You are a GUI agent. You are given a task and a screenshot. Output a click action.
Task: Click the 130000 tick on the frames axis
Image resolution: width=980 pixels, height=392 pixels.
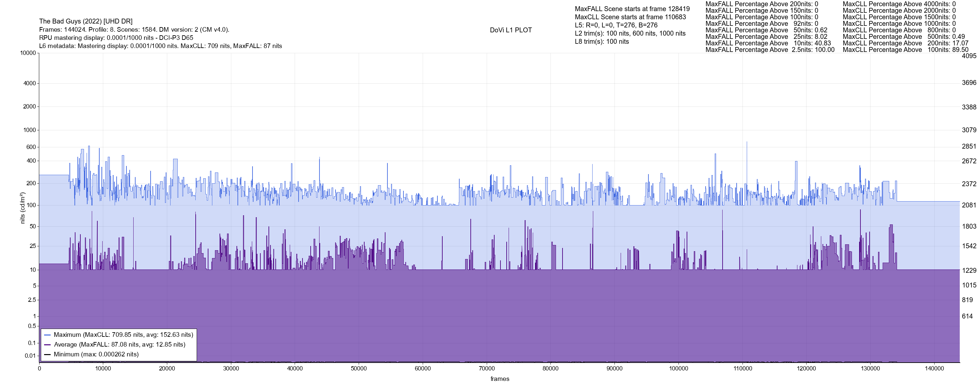click(871, 369)
